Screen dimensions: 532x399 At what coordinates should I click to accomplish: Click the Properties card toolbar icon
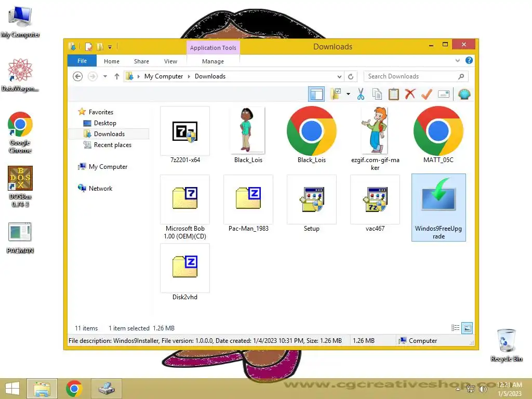[x=444, y=94]
